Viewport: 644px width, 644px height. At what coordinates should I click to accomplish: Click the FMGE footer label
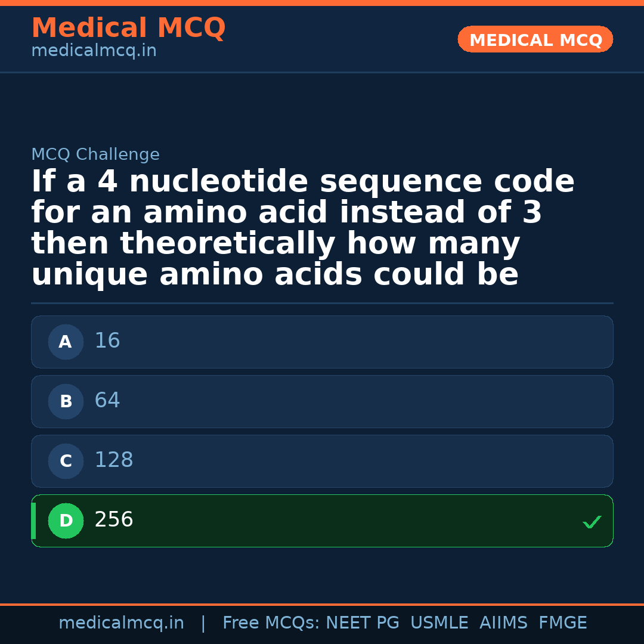(x=563, y=623)
